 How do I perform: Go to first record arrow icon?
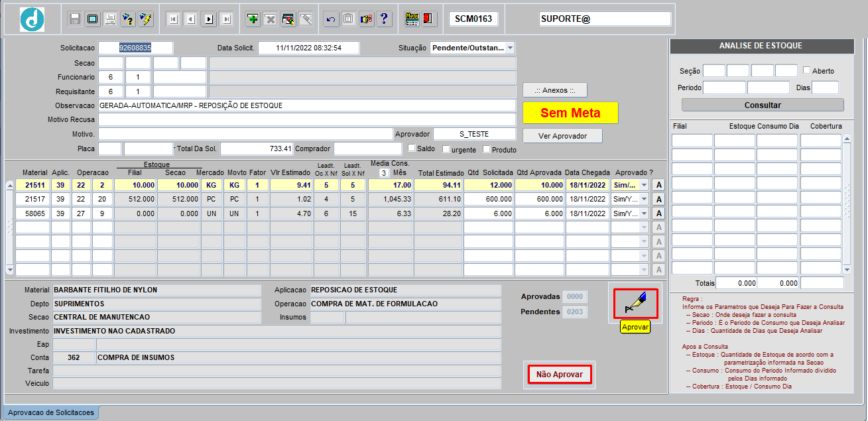coord(173,19)
